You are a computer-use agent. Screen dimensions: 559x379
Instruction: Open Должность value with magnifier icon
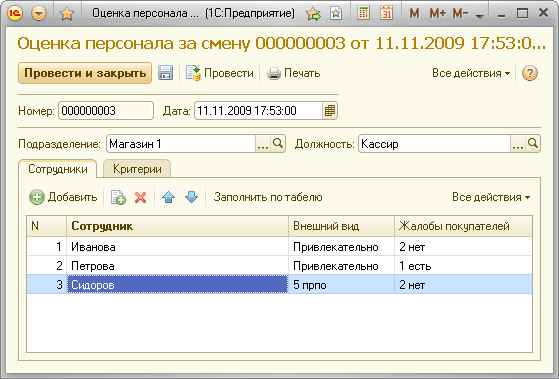533,144
